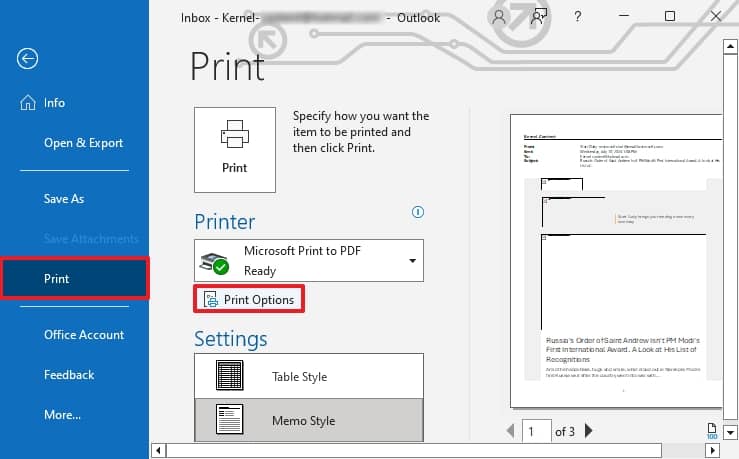The width and height of the screenshot is (739, 459).
Task: Click the horizontal scrollbar thumb
Action: click(x=414, y=451)
